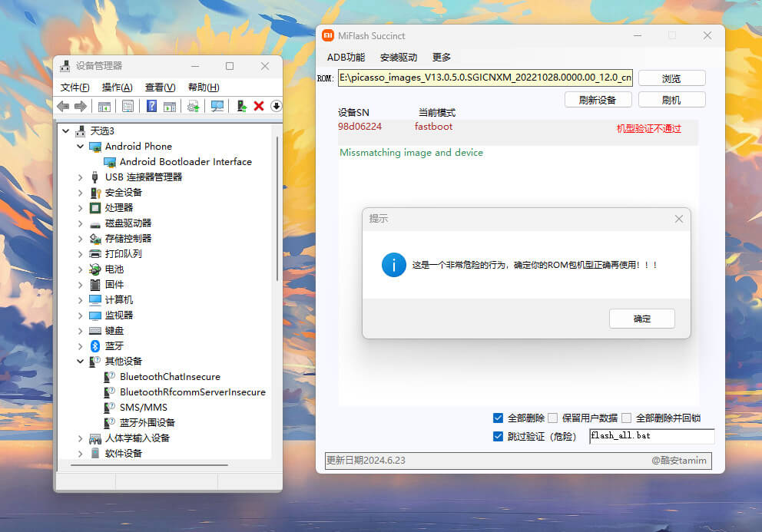Viewport: 762px width, 532px height.
Task: Expand the 磁盘驱动器 device category
Action: (x=80, y=223)
